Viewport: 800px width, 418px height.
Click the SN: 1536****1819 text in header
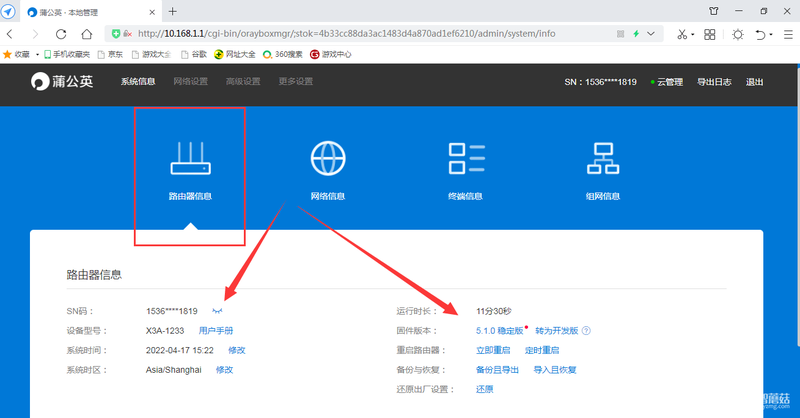(601, 82)
